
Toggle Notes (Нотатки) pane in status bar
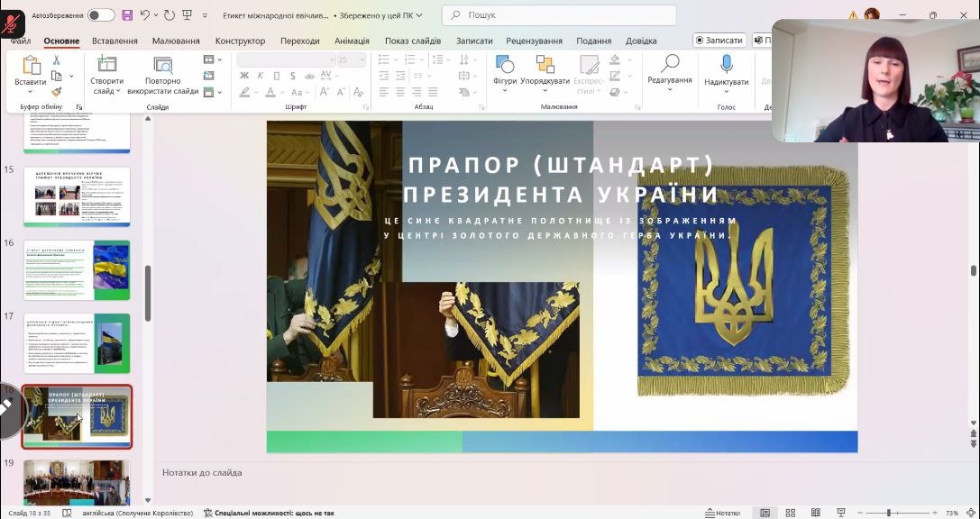coord(722,513)
